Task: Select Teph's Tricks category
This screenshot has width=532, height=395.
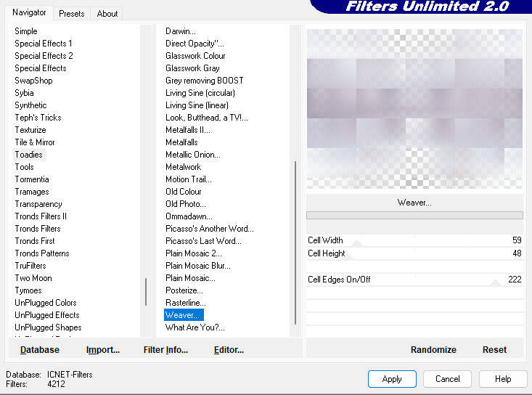Action: (x=38, y=118)
